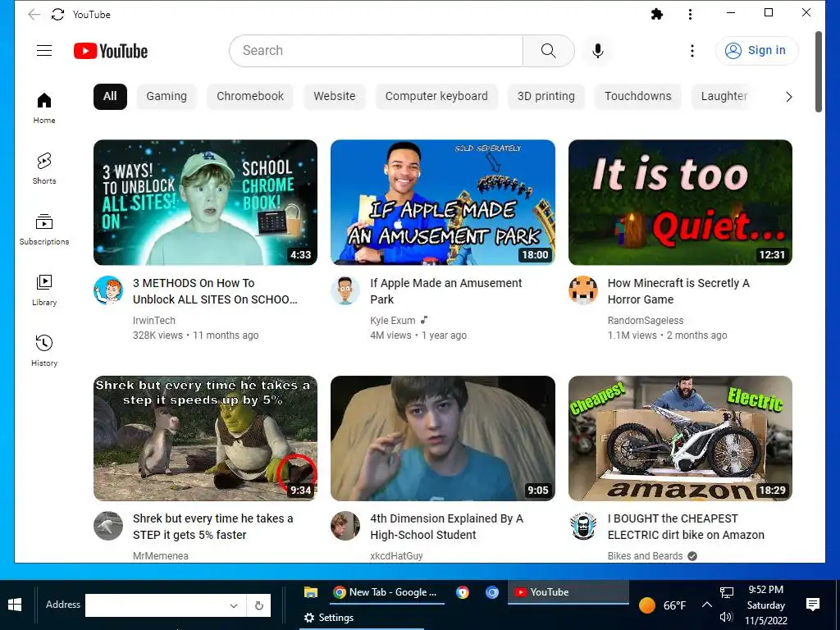Reload the YouTube page
This screenshot has height=630, width=840.
58,15
